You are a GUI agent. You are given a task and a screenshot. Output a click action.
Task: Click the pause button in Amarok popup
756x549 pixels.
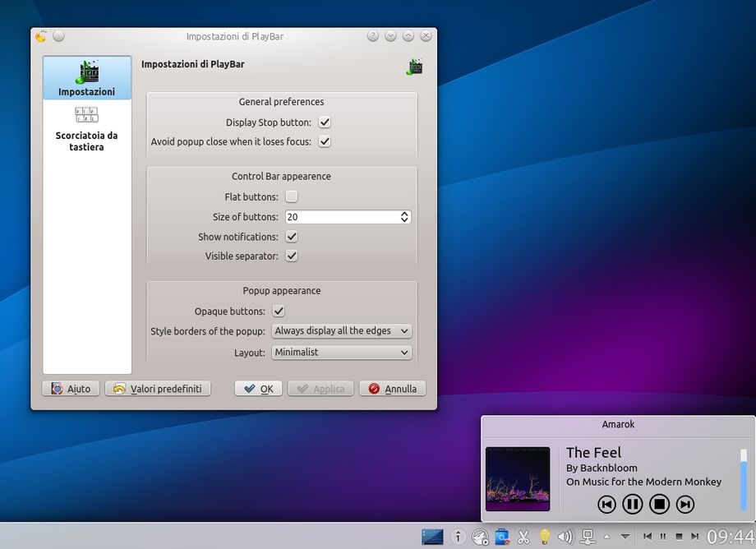(632, 504)
